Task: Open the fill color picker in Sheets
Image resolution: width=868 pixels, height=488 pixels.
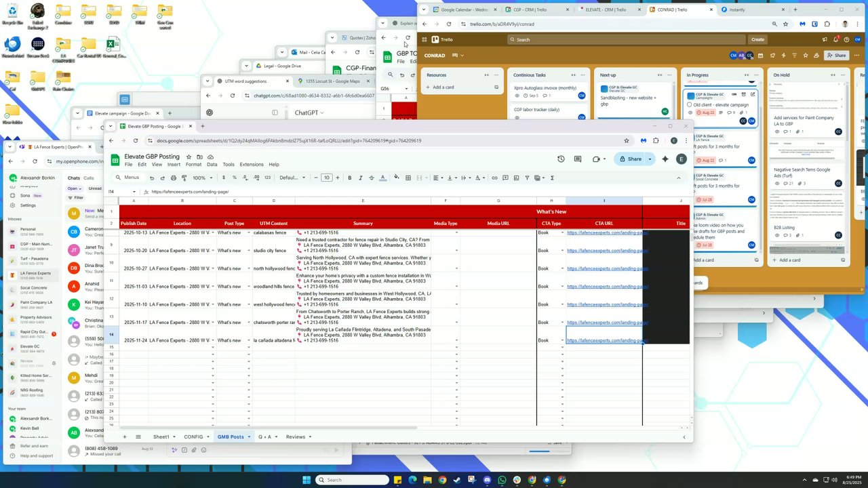Action: pyautogui.click(x=397, y=178)
